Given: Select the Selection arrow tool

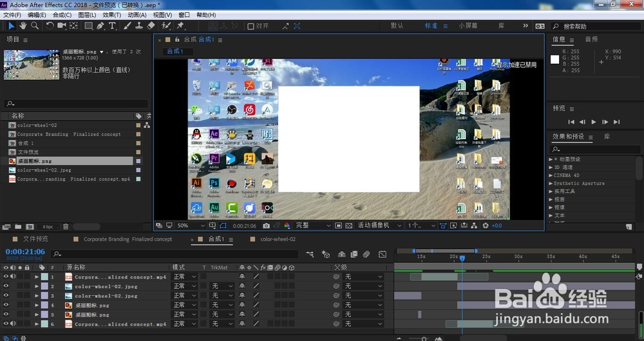Looking at the screenshot, I should [x=11, y=26].
